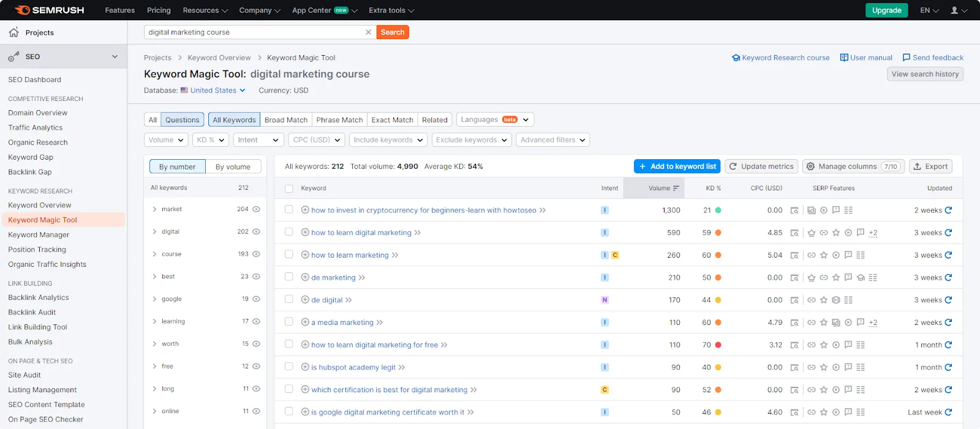Refresh metrics for 'how to learn digital marketing' row
The height and width of the screenshot is (429, 980).
click(948, 233)
